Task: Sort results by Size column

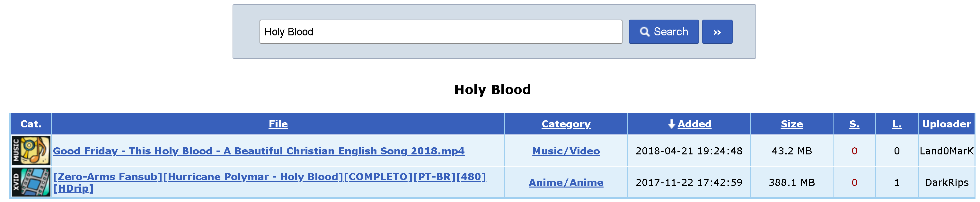Action: click(x=792, y=124)
